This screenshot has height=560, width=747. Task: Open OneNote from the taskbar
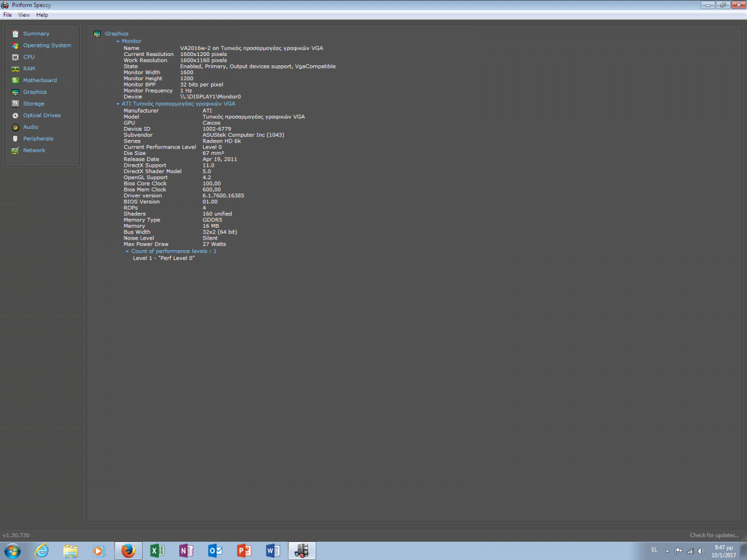[186, 551]
